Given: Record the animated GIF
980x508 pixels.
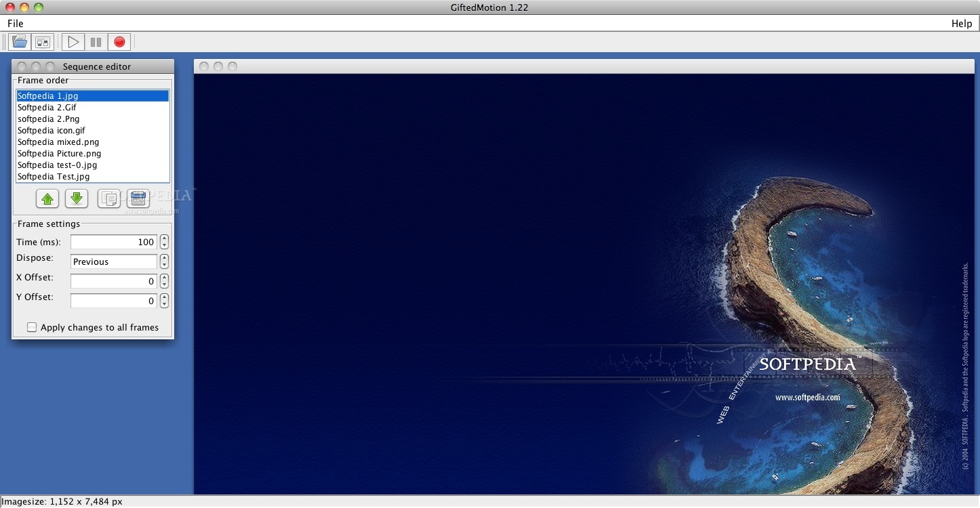Looking at the screenshot, I should coord(119,41).
